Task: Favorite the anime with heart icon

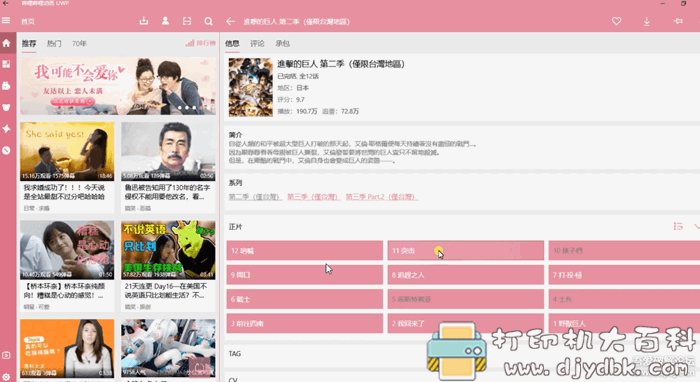Action: 617,21
